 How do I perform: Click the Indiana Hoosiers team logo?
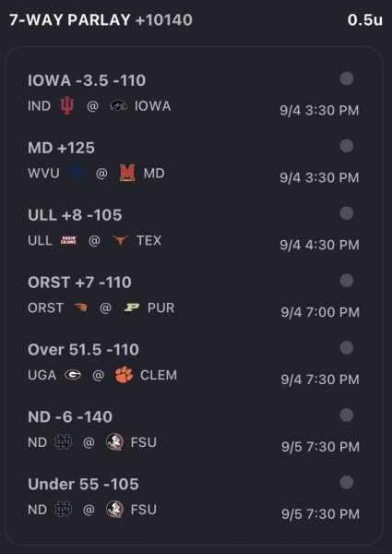(67, 106)
